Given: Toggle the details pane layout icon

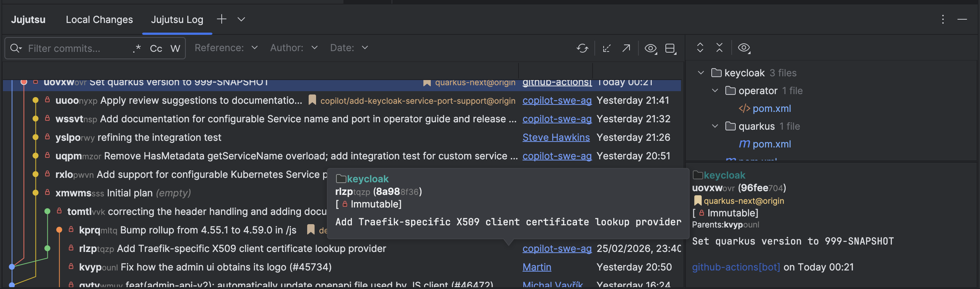Looking at the screenshot, I should (670, 49).
